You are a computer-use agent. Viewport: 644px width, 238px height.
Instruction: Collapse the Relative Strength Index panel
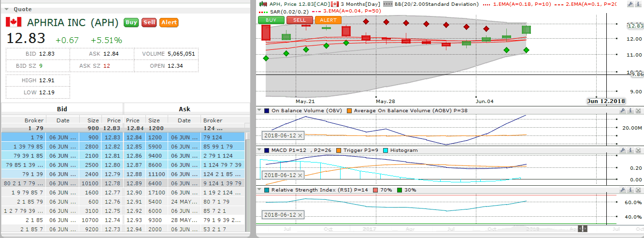coord(260,190)
